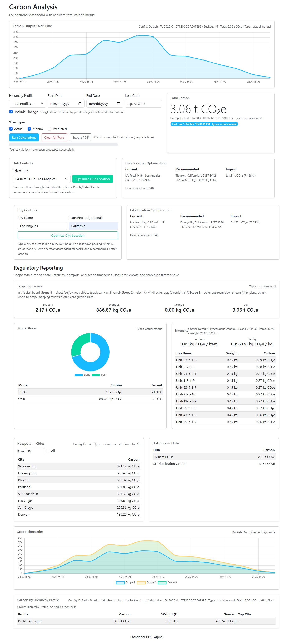Open the Start Date calendar picker icon
The image size is (290, 644).
click(80, 103)
